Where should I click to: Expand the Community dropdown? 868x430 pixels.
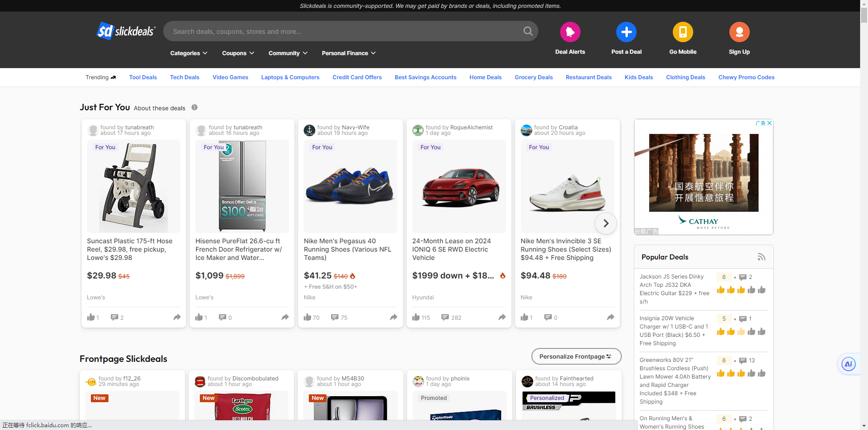pyautogui.click(x=288, y=53)
